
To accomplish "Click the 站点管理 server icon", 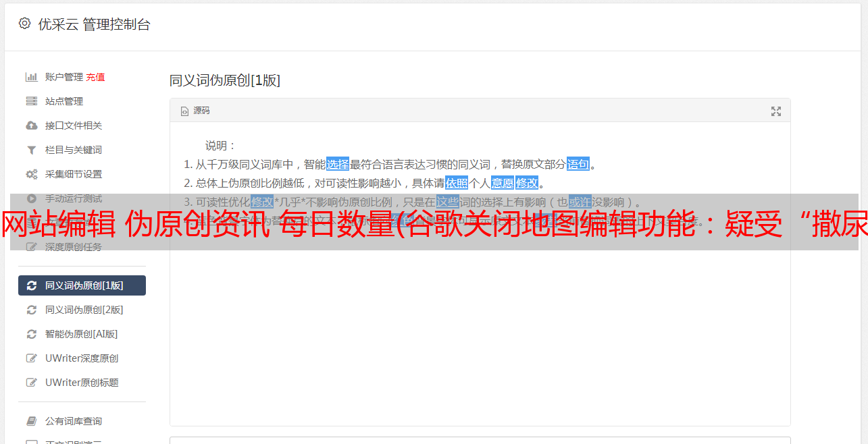I will (31, 101).
